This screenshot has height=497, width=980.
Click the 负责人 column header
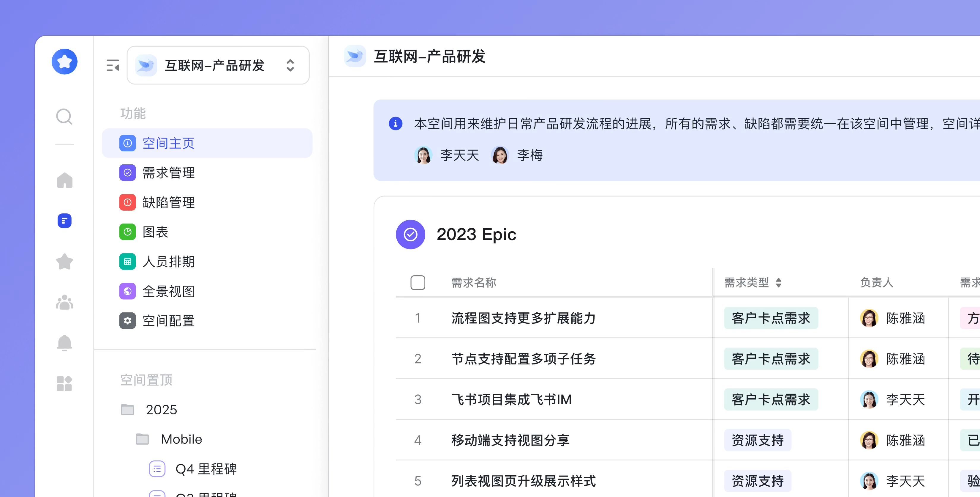coord(877,283)
